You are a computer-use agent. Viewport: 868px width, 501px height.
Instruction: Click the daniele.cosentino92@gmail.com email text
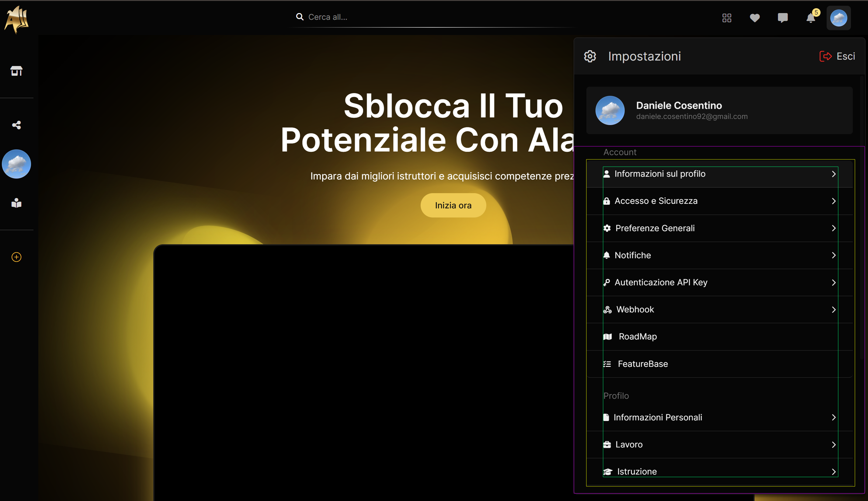[692, 117]
